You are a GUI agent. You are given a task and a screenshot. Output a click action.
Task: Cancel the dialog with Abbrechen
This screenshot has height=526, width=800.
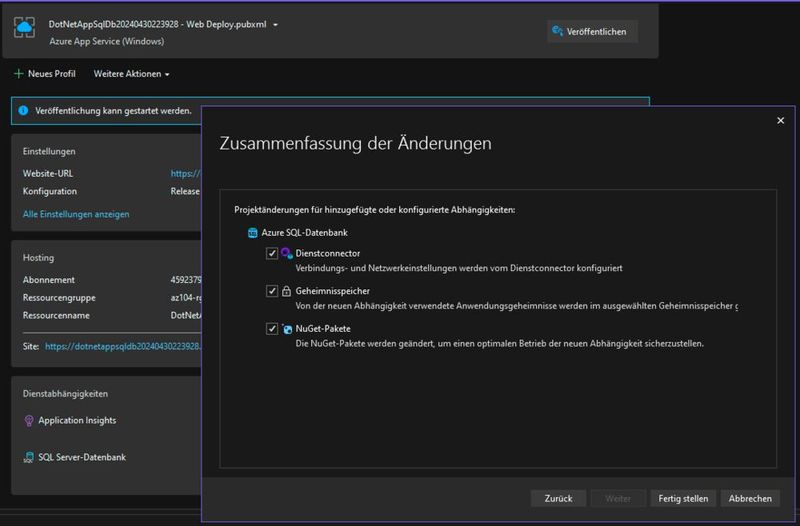click(x=750, y=498)
